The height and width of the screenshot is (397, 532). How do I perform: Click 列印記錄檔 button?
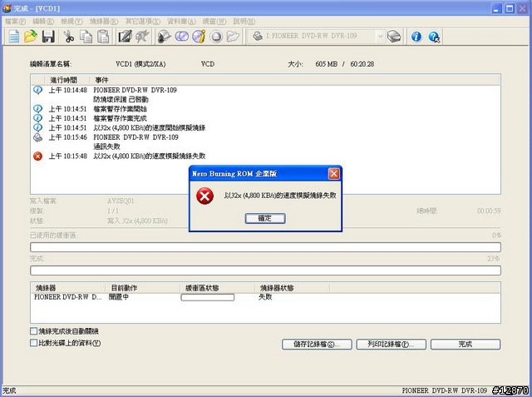(x=392, y=345)
